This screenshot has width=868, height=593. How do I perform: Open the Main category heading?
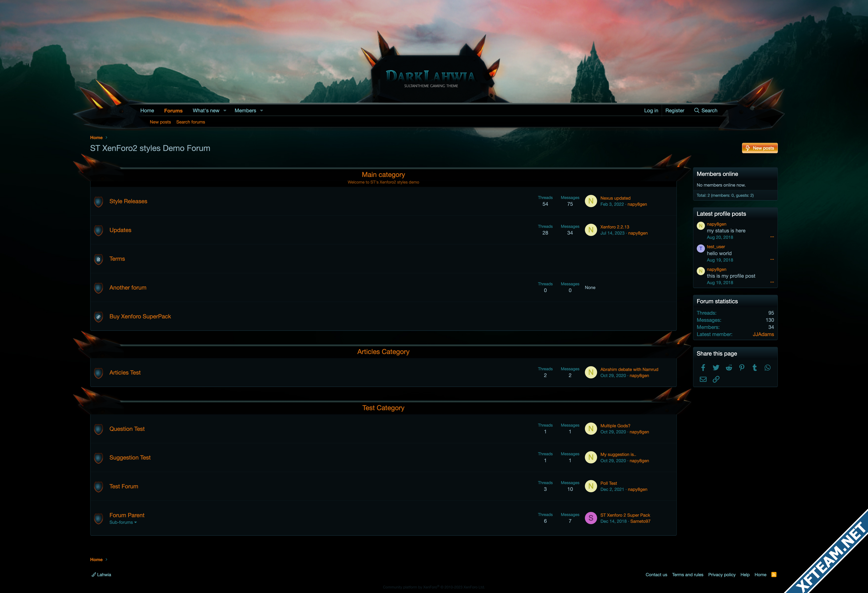[x=383, y=175]
